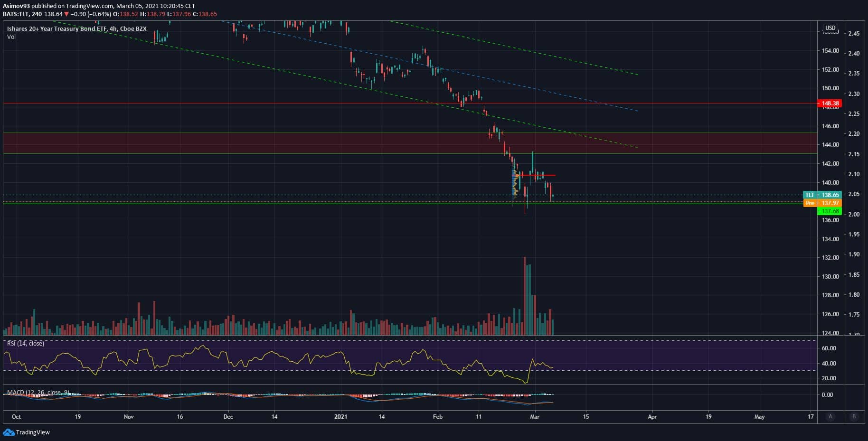Click the TradingView logo icon
Viewport: 868px width, 441px height.
click(x=9, y=432)
